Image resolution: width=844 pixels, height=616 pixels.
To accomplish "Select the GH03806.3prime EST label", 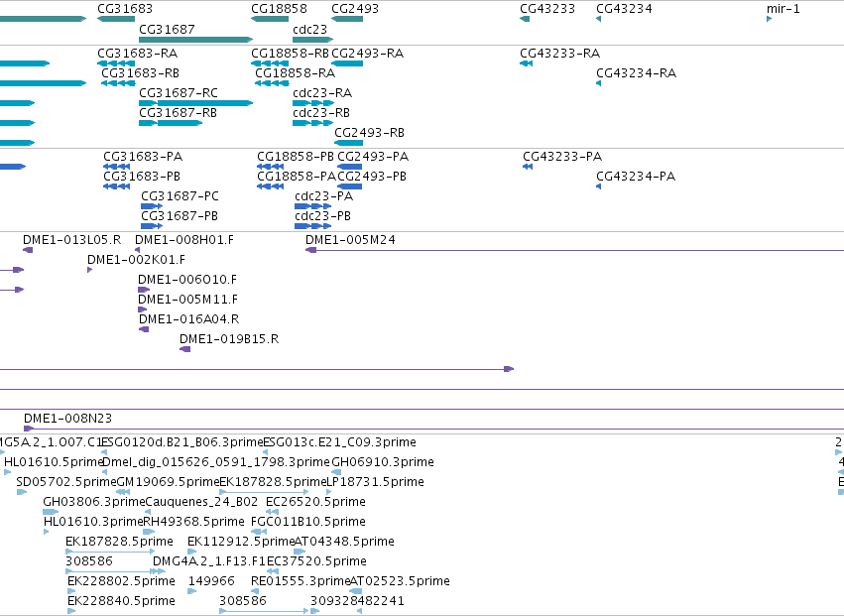I will tap(94, 502).
